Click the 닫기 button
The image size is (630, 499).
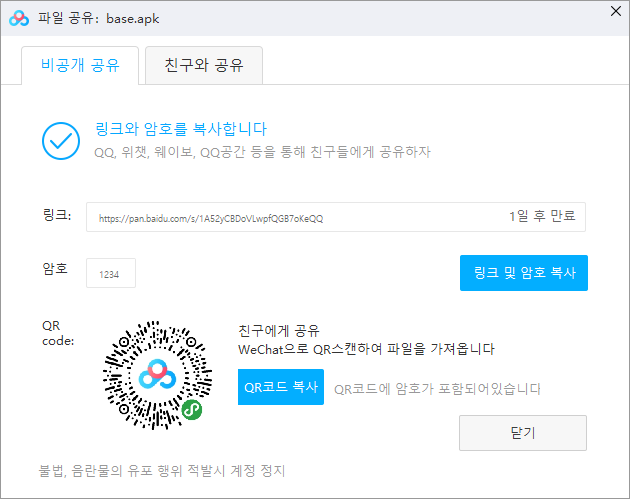(x=523, y=433)
